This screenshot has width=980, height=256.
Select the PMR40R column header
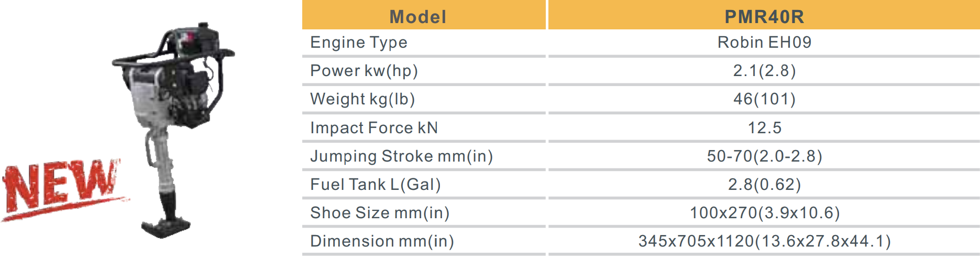(764, 17)
